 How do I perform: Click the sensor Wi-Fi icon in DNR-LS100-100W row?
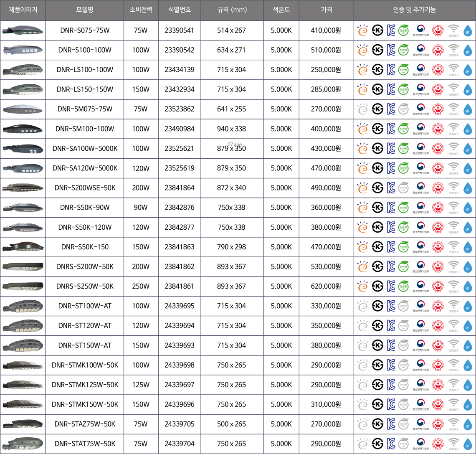(x=453, y=70)
